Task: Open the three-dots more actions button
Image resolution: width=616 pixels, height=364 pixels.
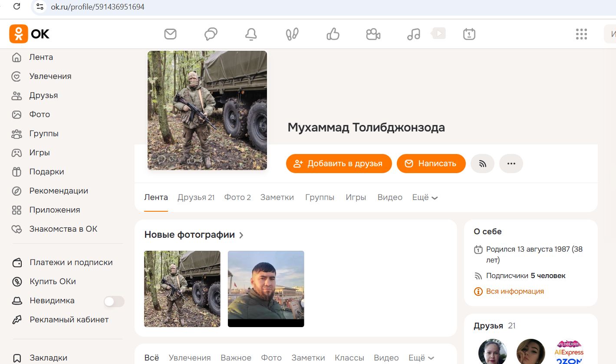Action: (x=511, y=164)
